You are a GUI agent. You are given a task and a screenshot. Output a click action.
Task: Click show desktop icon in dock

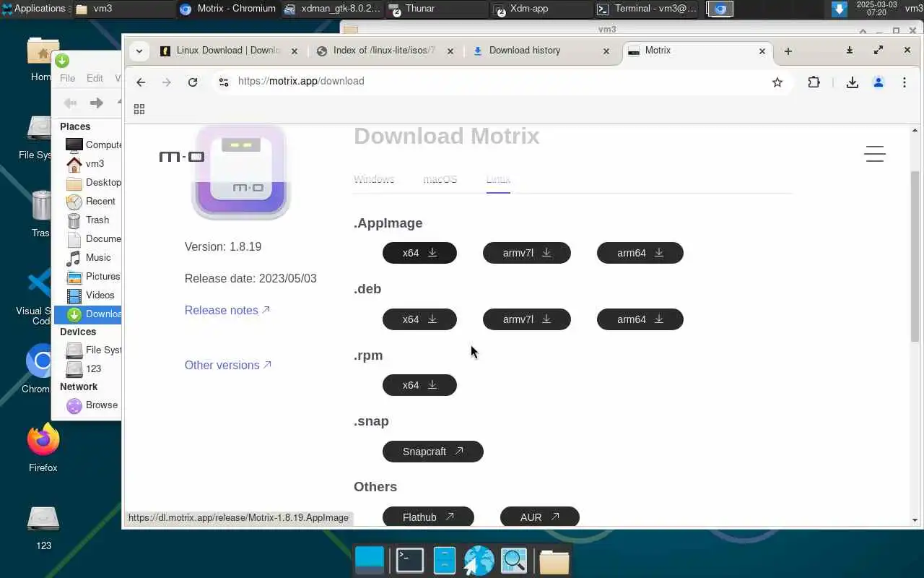point(370,561)
